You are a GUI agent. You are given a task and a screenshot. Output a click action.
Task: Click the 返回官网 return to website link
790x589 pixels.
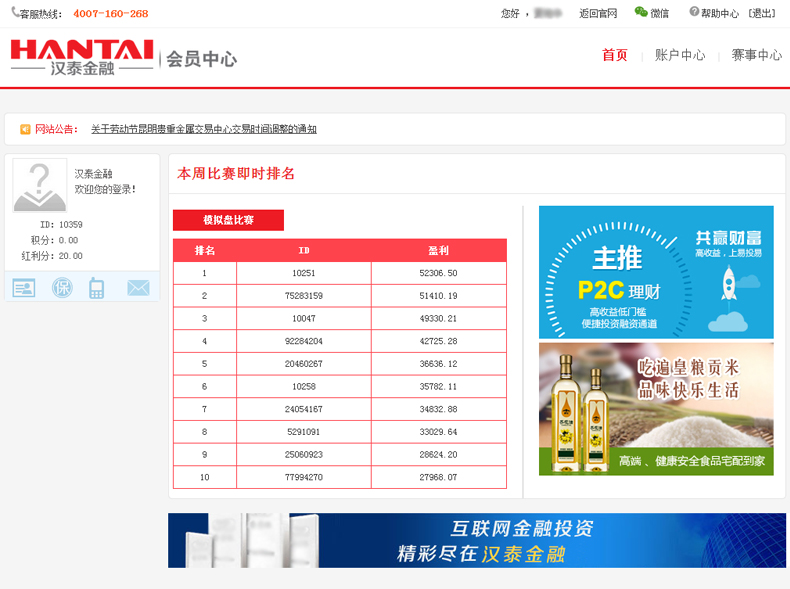(598, 14)
